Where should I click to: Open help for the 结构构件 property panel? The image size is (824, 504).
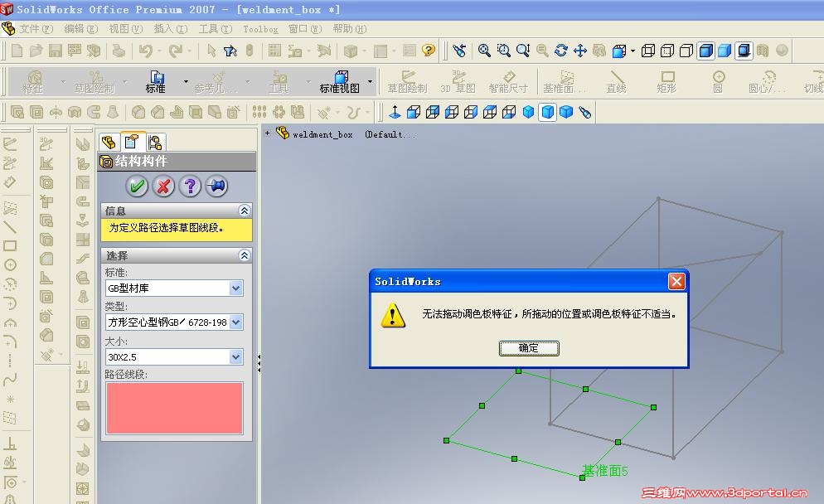coord(190,186)
